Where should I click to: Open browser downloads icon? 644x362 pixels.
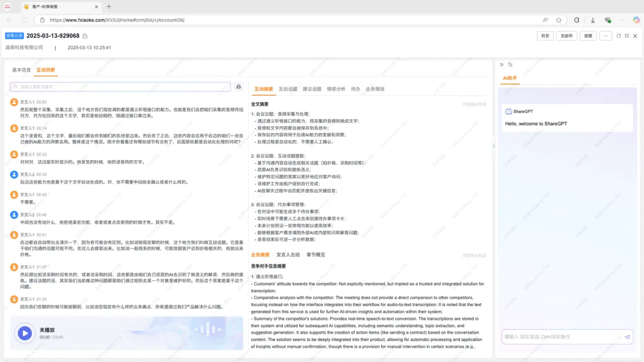[593, 20]
